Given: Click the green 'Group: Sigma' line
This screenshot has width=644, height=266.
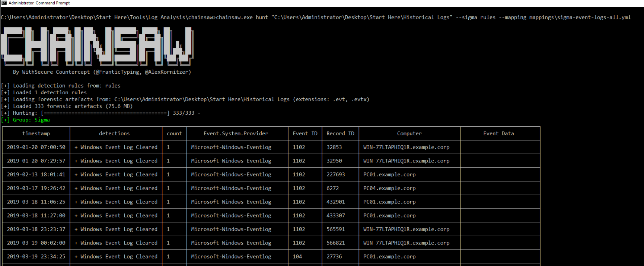Looking at the screenshot, I should click(x=26, y=120).
